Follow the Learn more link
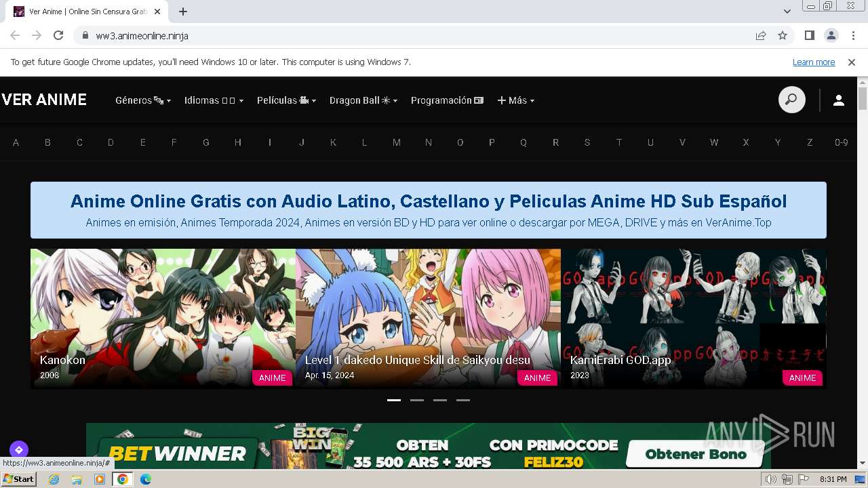 coord(814,62)
